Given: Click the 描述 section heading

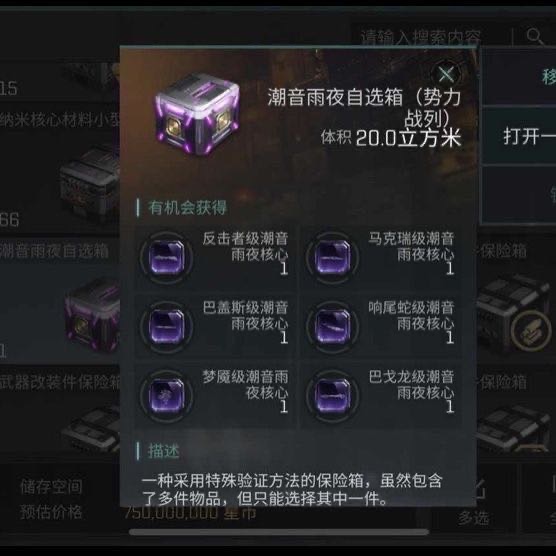Looking at the screenshot, I should pos(163,451).
